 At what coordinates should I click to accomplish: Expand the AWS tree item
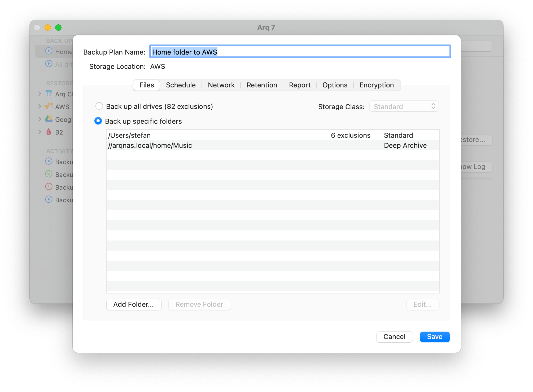(40, 106)
